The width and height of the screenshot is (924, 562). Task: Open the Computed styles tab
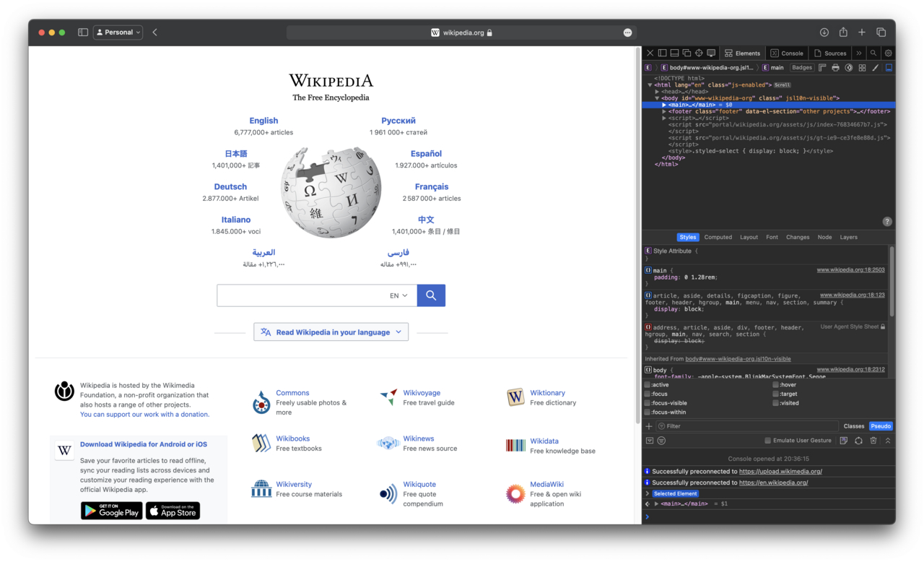[x=718, y=237]
